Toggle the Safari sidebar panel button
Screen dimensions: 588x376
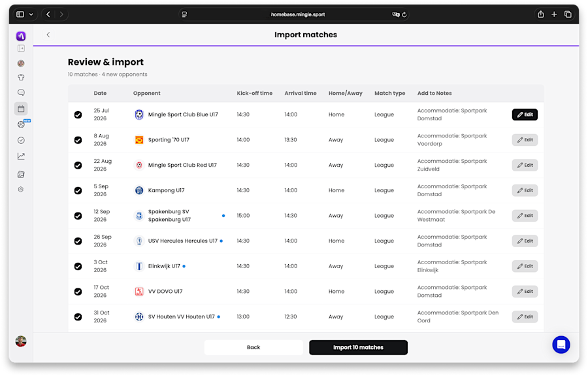20,14
